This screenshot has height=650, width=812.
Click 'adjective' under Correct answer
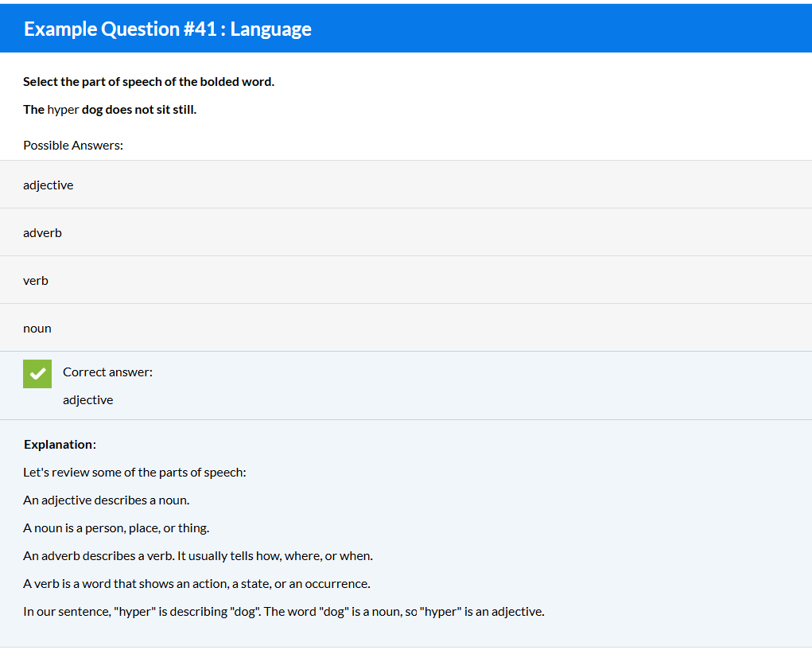coord(88,399)
